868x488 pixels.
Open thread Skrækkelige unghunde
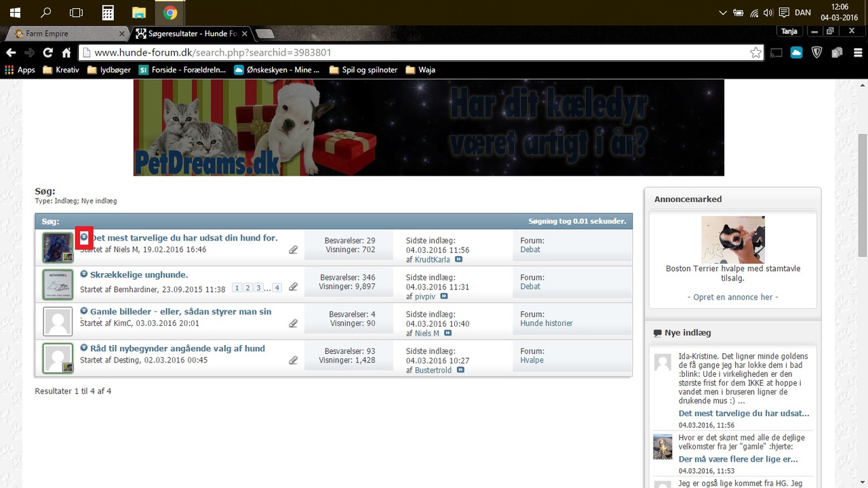[139, 274]
